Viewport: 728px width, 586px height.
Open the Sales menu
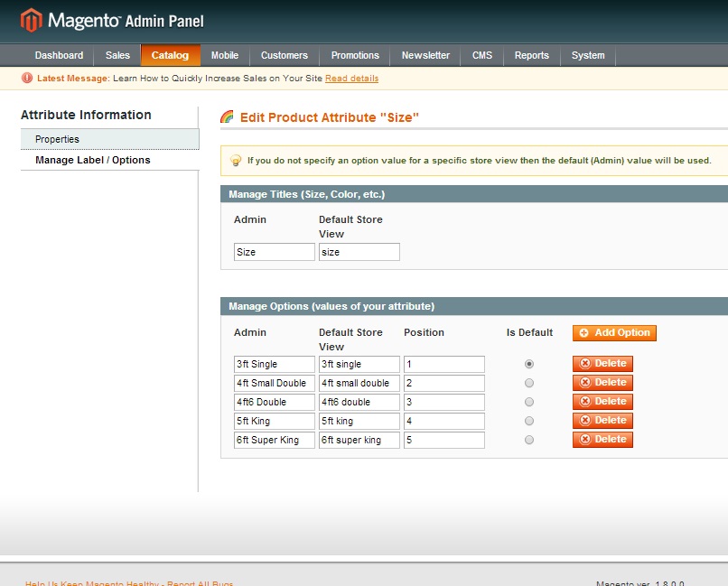117,56
